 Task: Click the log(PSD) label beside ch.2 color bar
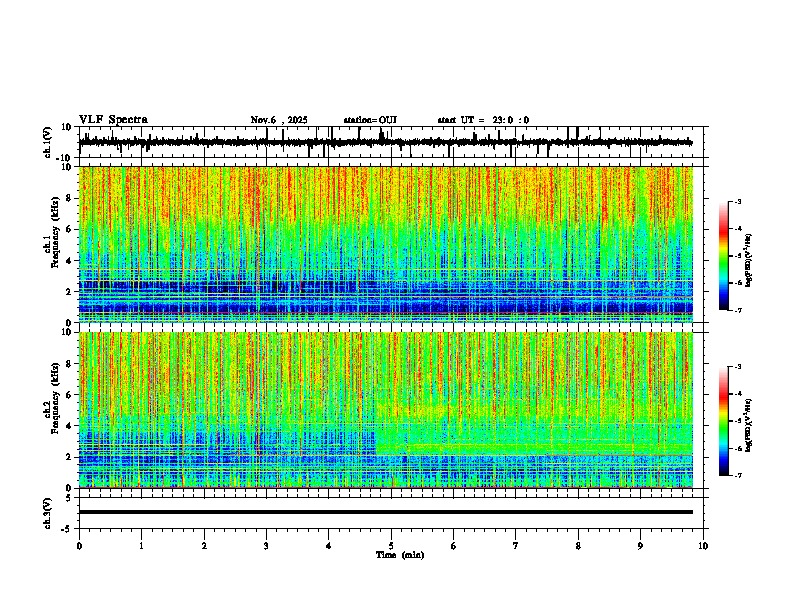click(x=748, y=425)
